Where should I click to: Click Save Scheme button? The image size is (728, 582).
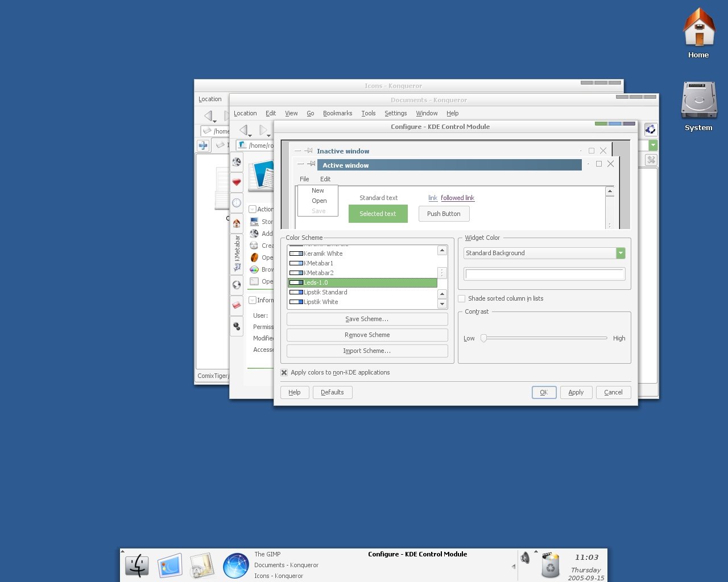coord(367,319)
